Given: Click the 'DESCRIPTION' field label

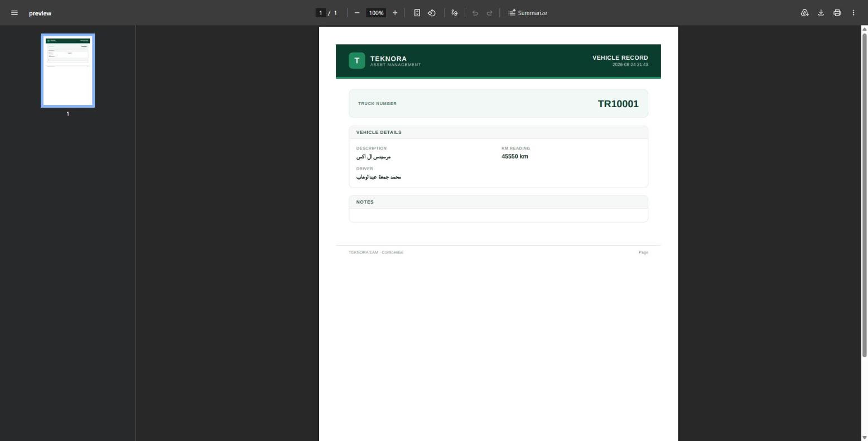Looking at the screenshot, I should click(372, 148).
